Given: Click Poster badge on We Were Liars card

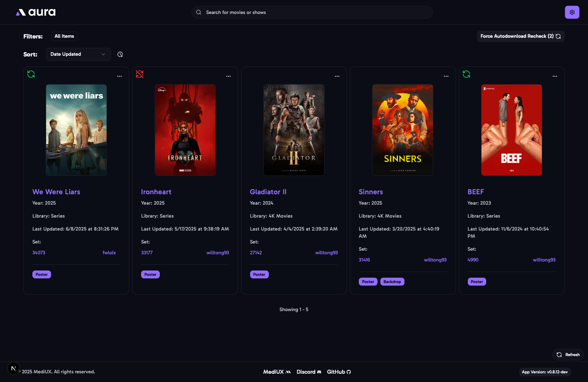Looking at the screenshot, I should [x=42, y=274].
